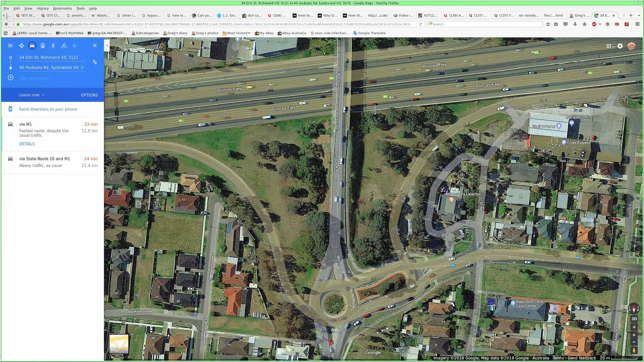Switch to Map view thumbnail
The height and width of the screenshot is (362, 644).
coord(119,344)
